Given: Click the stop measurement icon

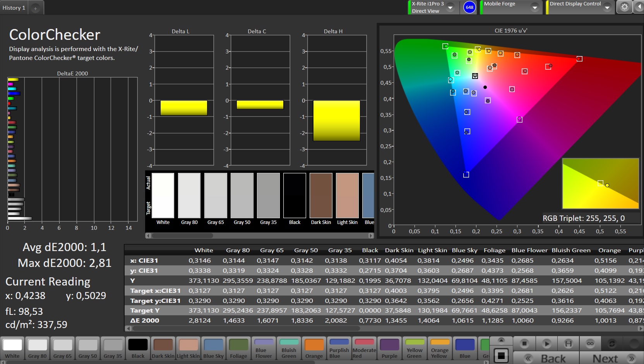Looking at the screenshot, I should coord(524,343).
